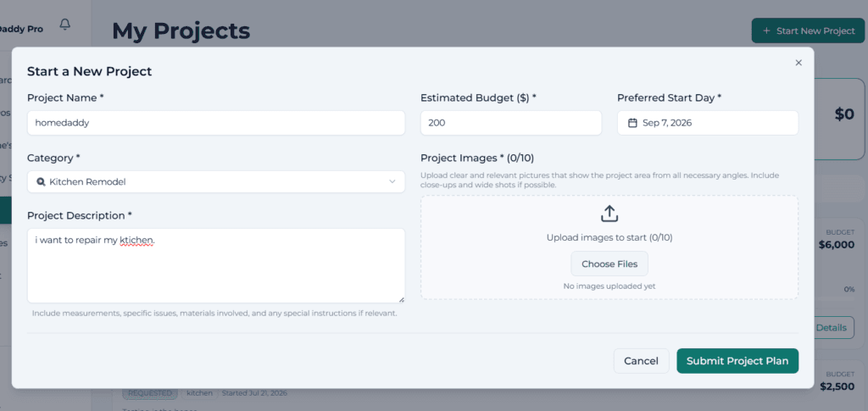
Task: Click the Estimated Budget field
Action: 511,123
